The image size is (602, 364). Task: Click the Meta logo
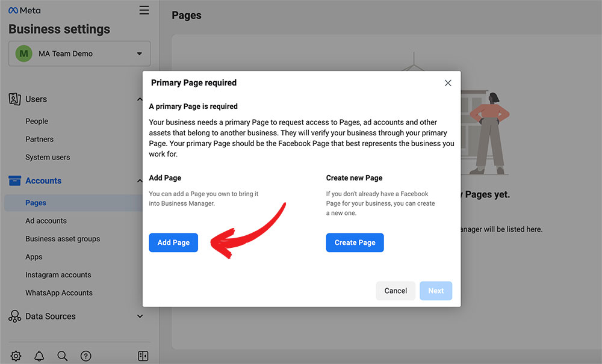[x=25, y=10]
